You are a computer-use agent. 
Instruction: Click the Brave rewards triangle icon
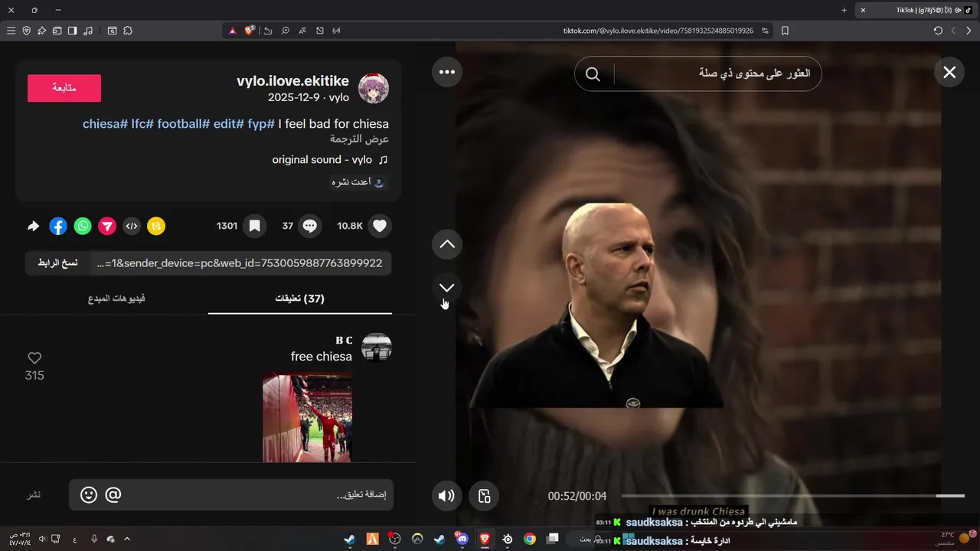pos(233,31)
